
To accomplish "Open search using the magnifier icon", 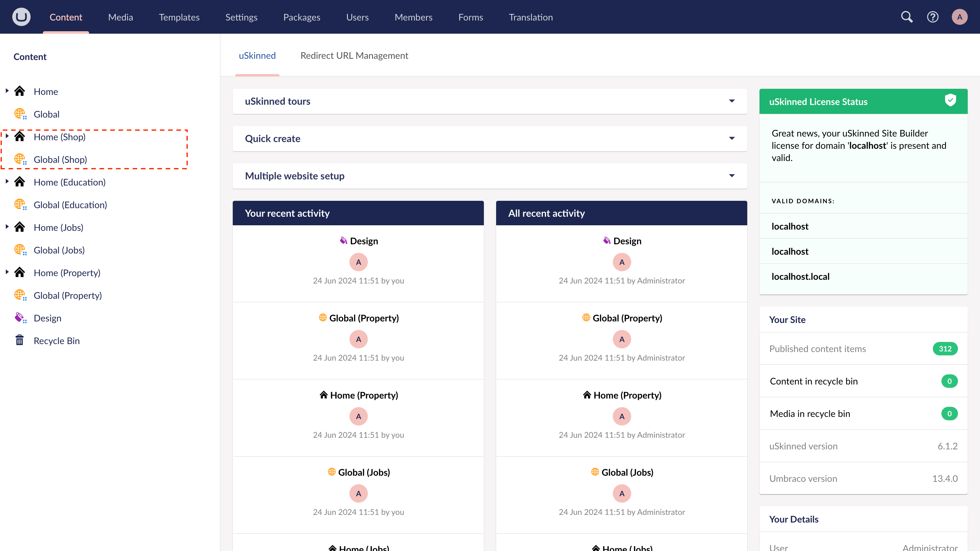I will (x=907, y=17).
